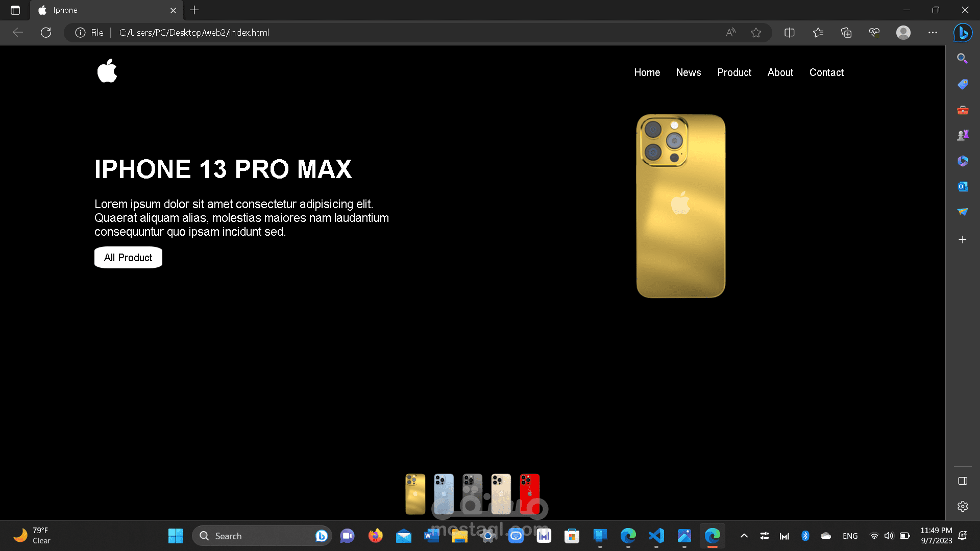Open Collections panel
980x551 pixels.
846,33
